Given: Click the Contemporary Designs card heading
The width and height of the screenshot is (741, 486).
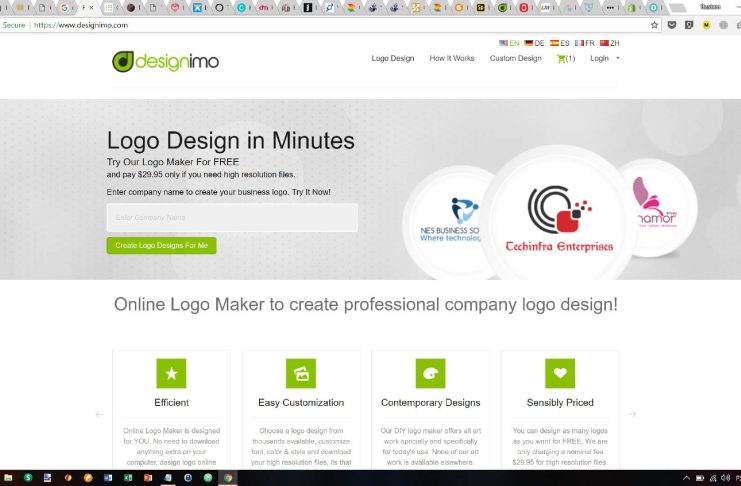Looking at the screenshot, I should pyautogui.click(x=431, y=403).
